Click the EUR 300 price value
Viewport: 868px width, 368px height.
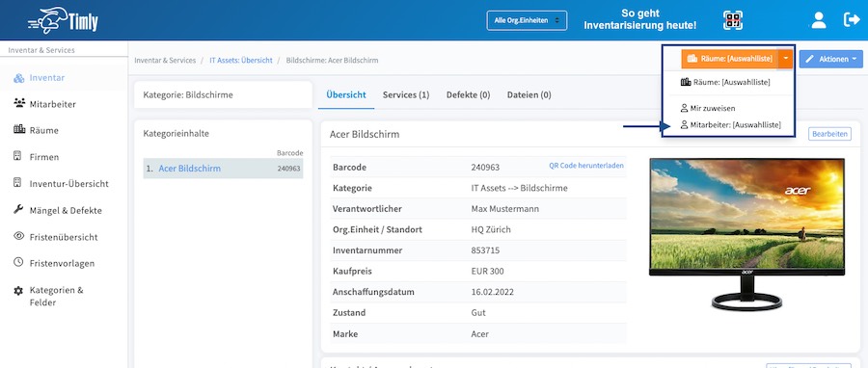pyautogui.click(x=488, y=272)
